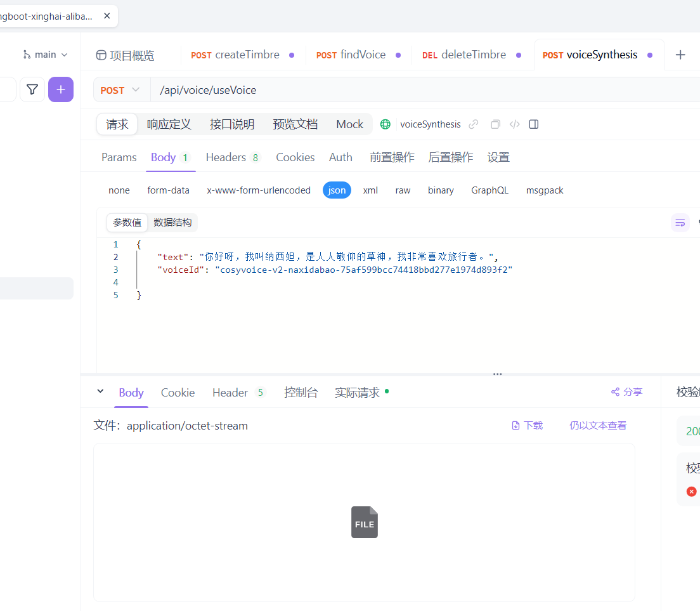This screenshot has width=700, height=611.
Task: Click the purple plus button in sidebar
Action: 61,89
